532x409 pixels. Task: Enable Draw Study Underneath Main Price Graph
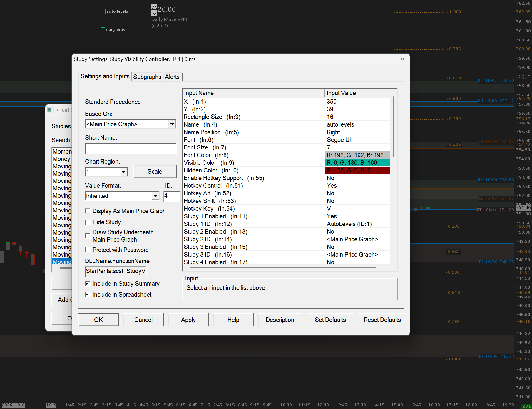pyautogui.click(x=88, y=236)
